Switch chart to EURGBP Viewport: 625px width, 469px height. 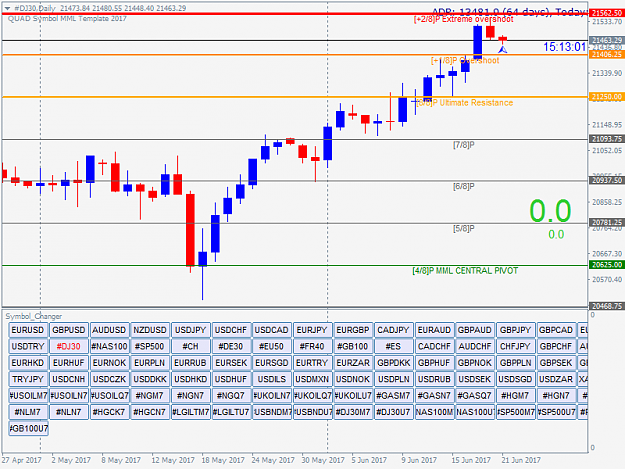pyautogui.click(x=353, y=330)
